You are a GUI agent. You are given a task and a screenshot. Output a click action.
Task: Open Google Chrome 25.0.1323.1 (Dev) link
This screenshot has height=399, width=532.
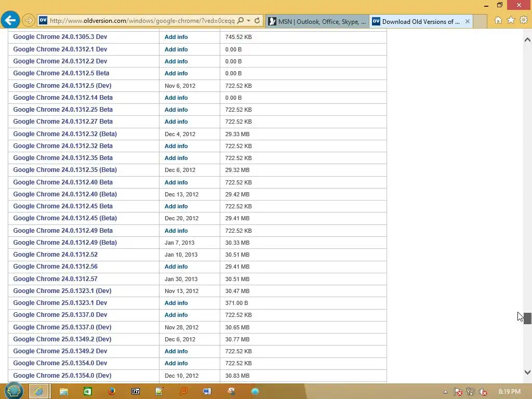(x=62, y=291)
